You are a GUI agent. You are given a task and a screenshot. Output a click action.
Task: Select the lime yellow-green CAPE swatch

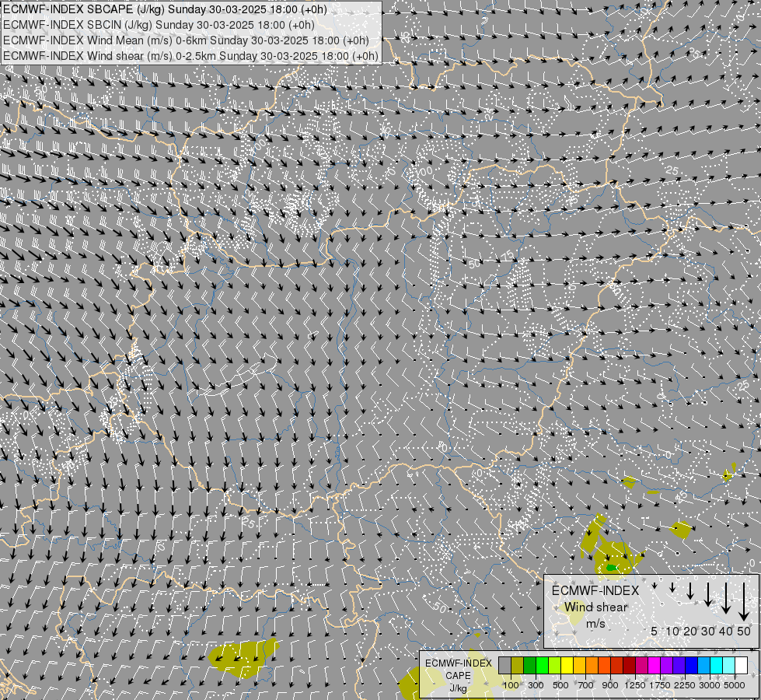click(x=555, y=665)
